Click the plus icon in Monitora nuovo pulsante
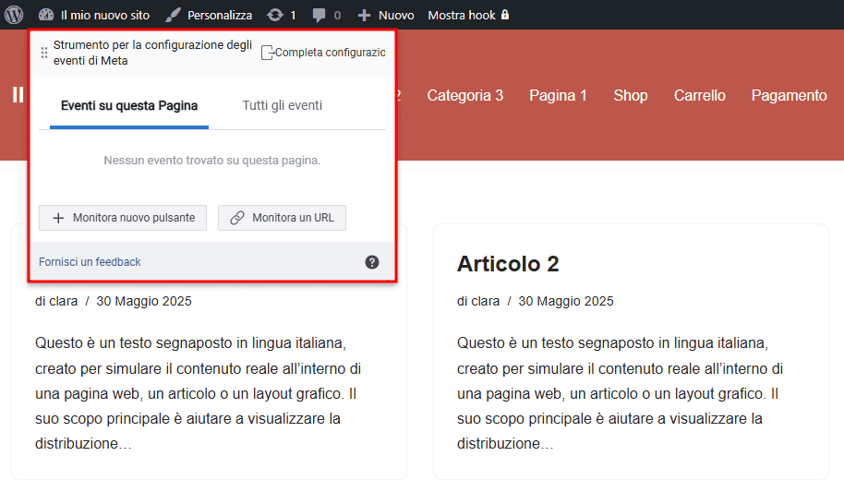The image size is (844, 504). 58,218
